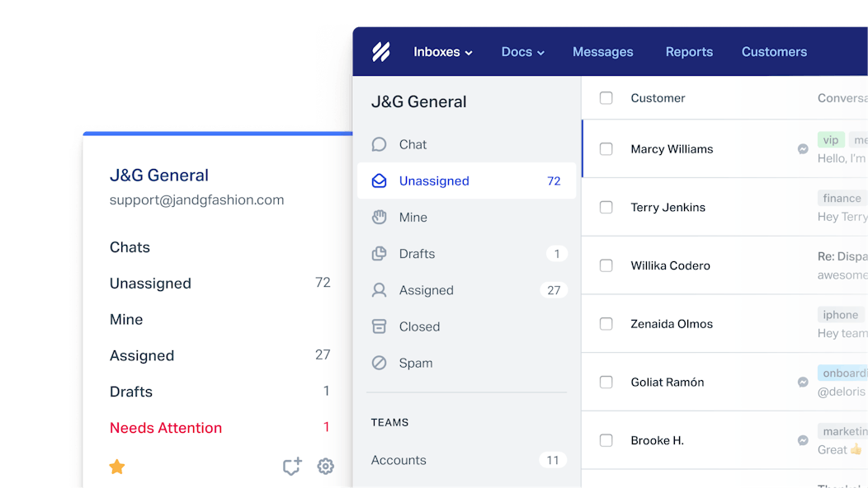Click the Mine hand icon
868x488 pixels.
(380, 218)
